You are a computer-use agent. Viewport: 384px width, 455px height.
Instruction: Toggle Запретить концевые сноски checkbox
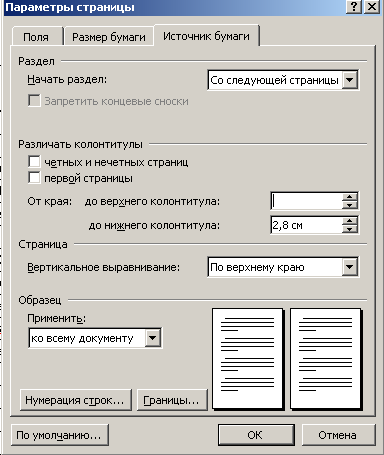[x=34, y=101]
